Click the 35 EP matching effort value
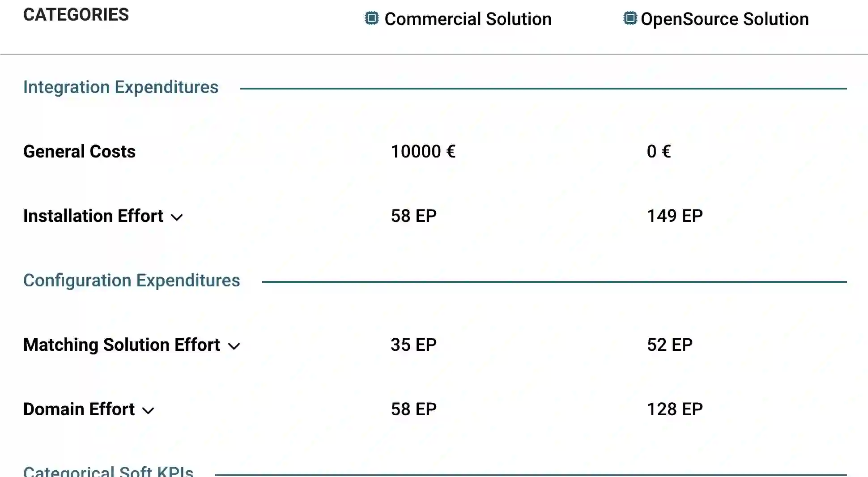Image resolution: width=868 pixels, height=477 pixels. (x=413, y=345)
